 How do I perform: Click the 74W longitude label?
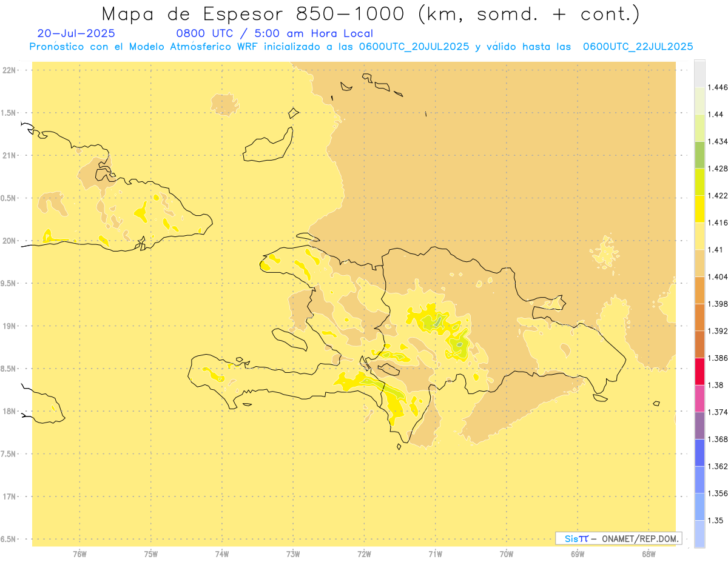pos(222,554)
